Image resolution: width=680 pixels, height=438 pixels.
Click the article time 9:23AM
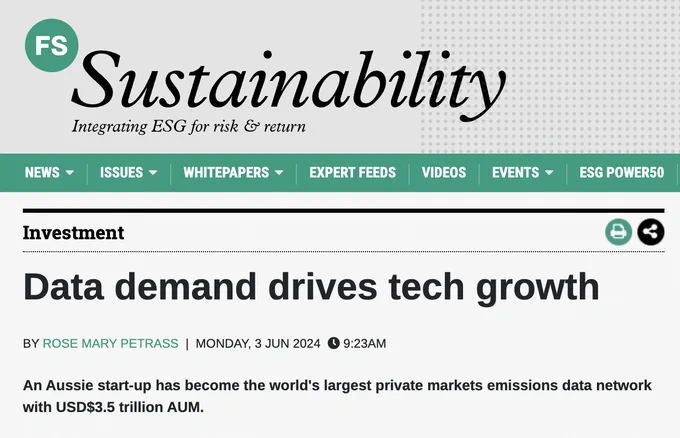(x=364, y=343)
